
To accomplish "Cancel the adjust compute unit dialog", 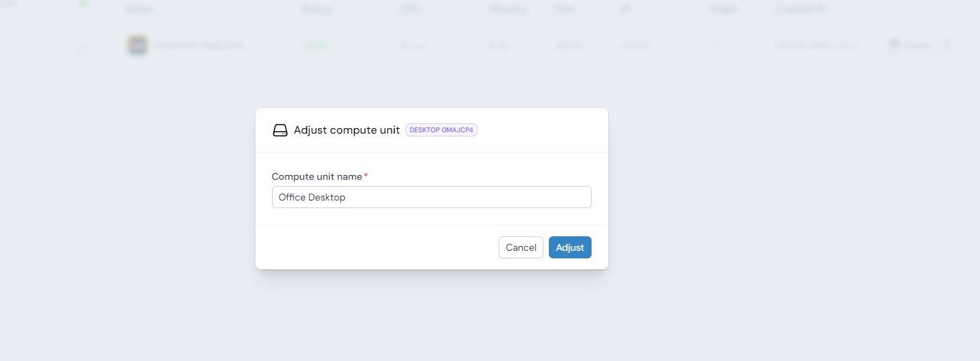I will coord(521,247).
